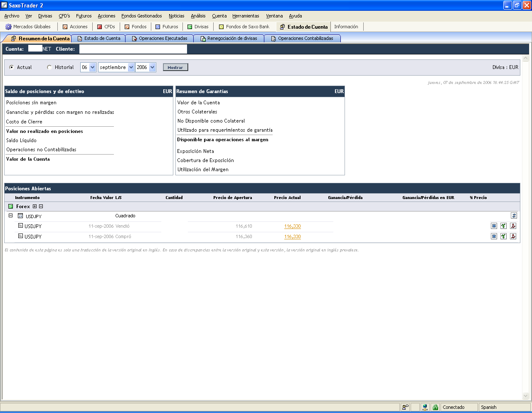Collapse the USDJPY Cuadrado tree row
Screen dimensions: 532x413
coord(11,216)
